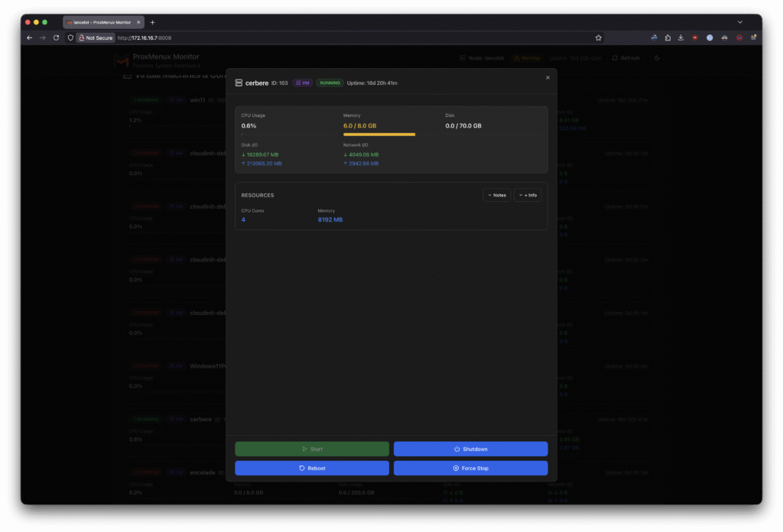Image resolution: width=783 pixels, height=532 pixels.
Task: Expand the + Info section
Action: pos(528,195)
